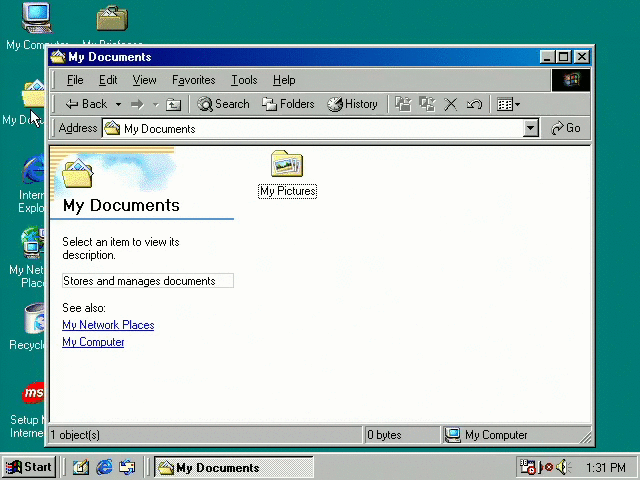Select the My Computer desktop icon

pyautogui.click(x=37, y=17)
